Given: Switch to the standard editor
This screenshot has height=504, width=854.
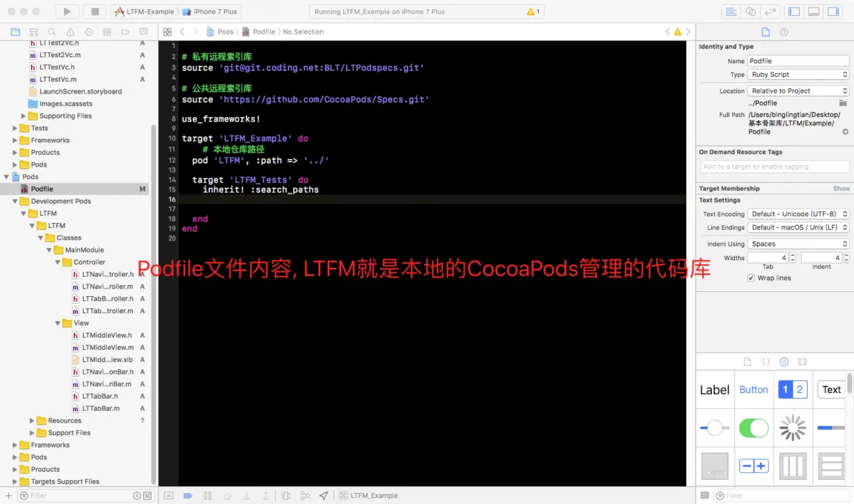Looking at the screenshot, I should 731,12.
